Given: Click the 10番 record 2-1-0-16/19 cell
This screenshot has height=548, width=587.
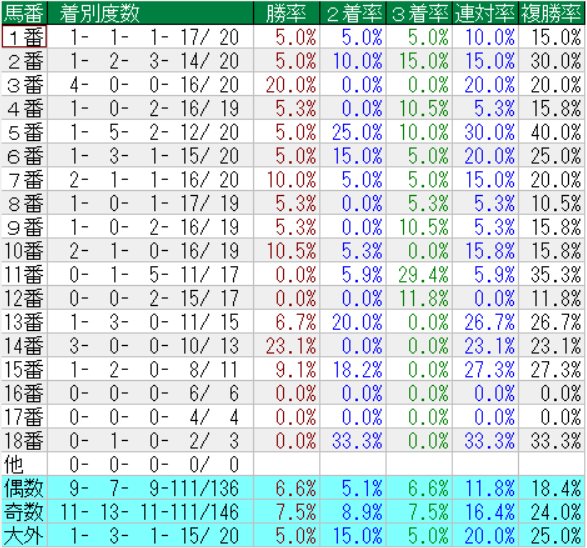Looking at the screenshot, I should point(150,250).
